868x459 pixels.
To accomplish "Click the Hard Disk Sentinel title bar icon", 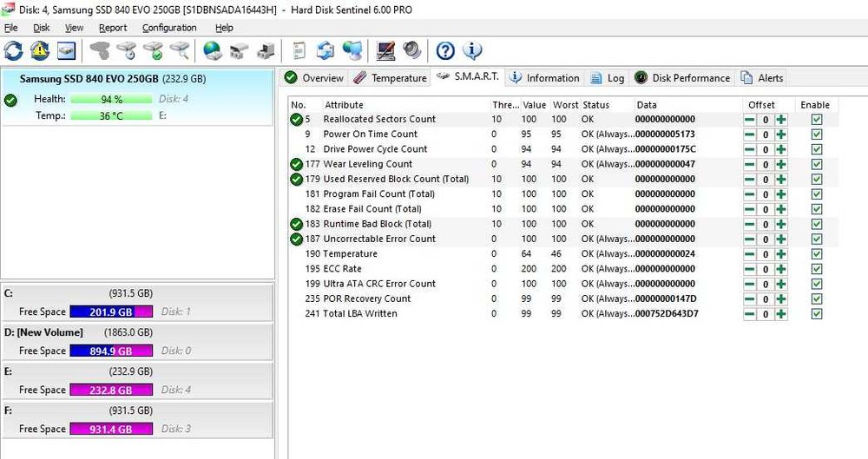I will pyautogui.click(x=8, y=10).
